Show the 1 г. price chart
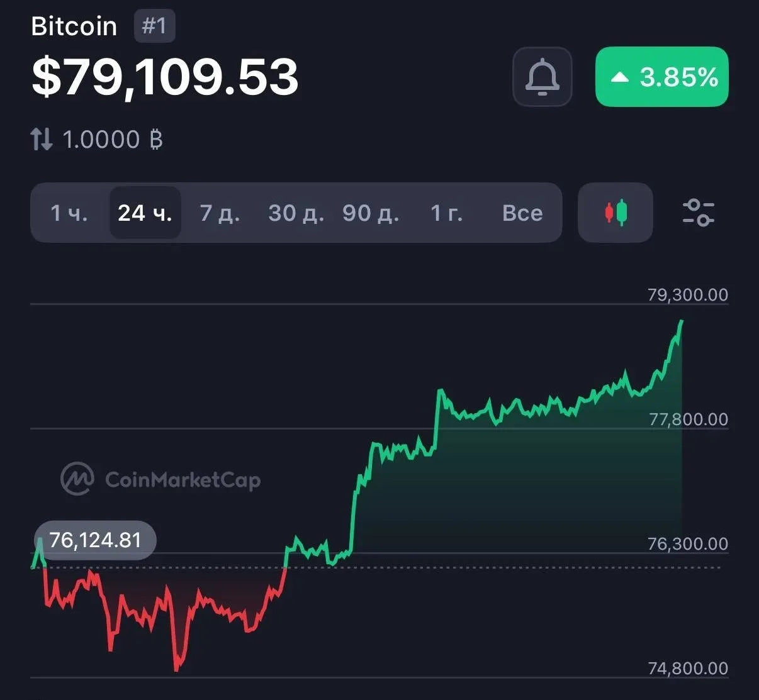The width and height of the screenshot is (759, 700). point(446,213)
